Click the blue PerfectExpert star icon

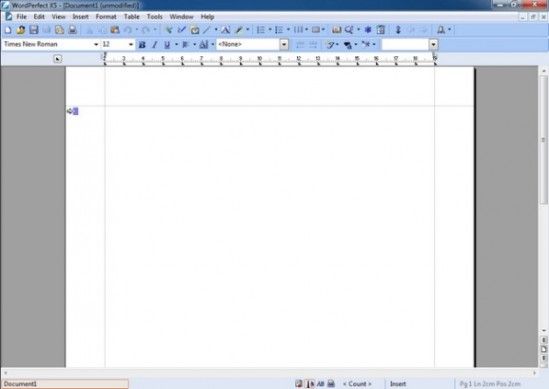coord(368,30)
